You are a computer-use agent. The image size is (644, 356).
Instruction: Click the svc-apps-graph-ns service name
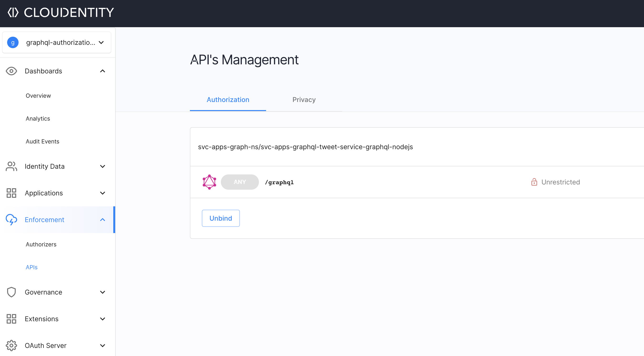pos(305,147)
